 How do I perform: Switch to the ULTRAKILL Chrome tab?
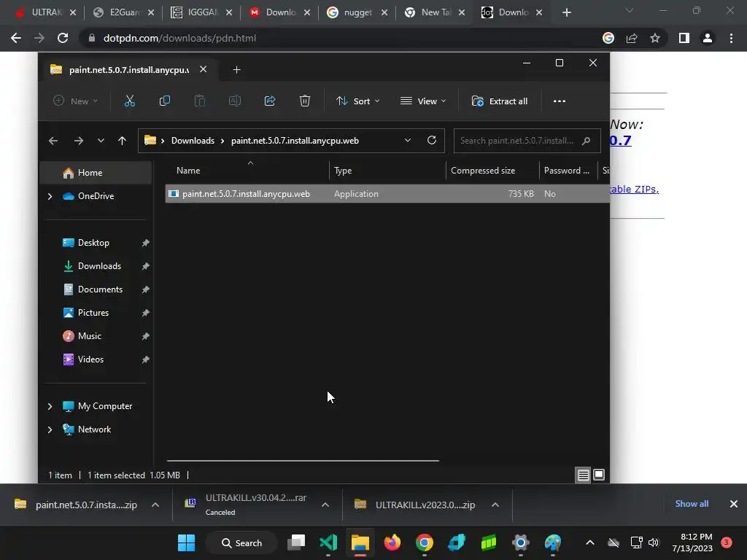tap(44, 12)
